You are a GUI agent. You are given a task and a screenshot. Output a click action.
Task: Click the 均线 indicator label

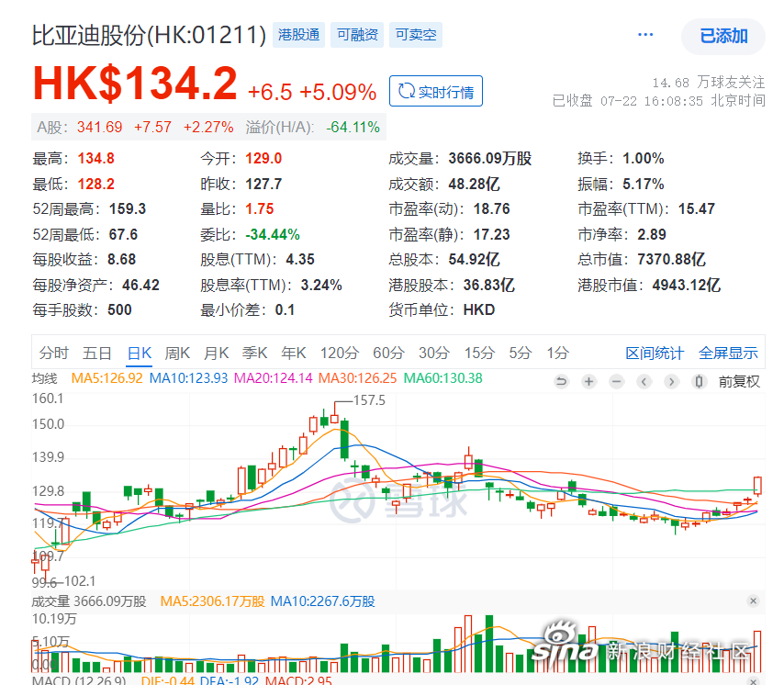click(44, 378)
